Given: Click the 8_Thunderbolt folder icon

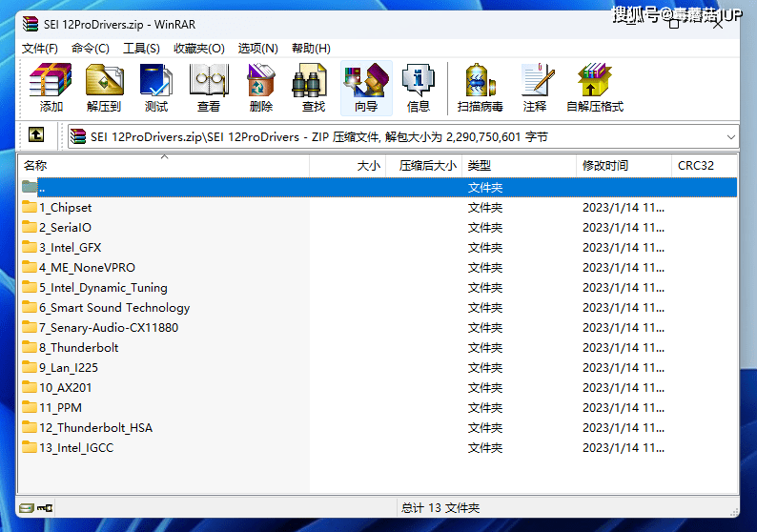Looking at the screenshot, I should coord(30,347).
